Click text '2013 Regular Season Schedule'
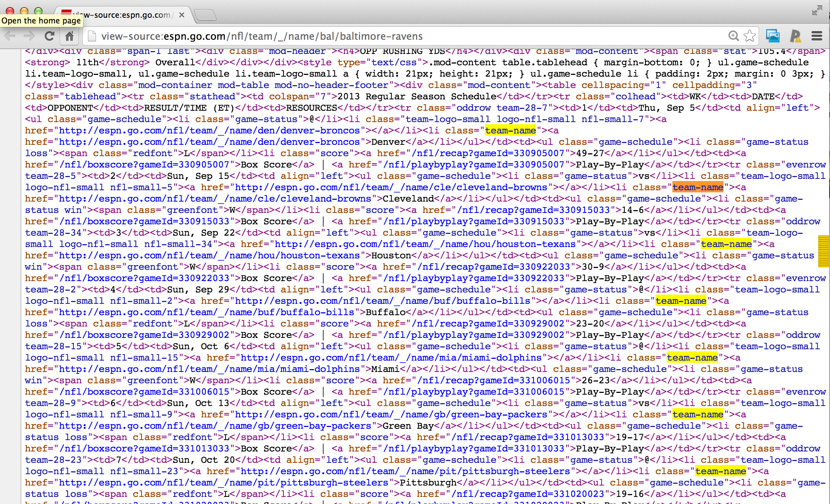Screen dimensions: 830x504 [x=417, y=97]
